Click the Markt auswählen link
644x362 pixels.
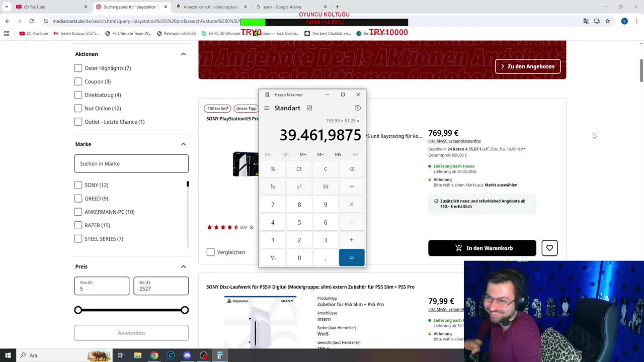[x=501, y=185]
